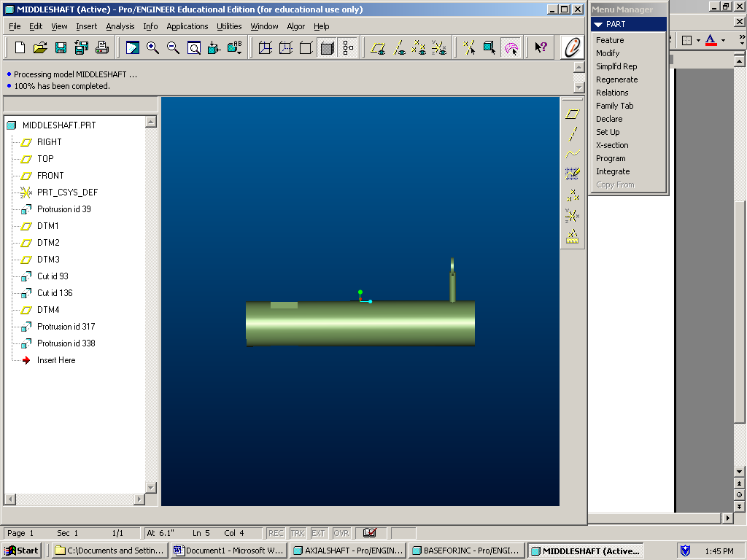Screen dimensions: 747x560
Task: Toggle the Shading display mode icon
Action: (x=327, y=47)
